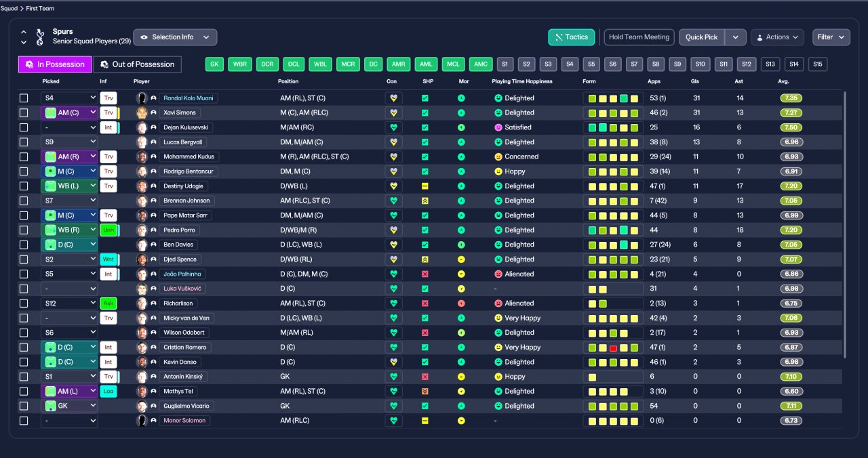Tick the checkbox for Kevin Danso
Viewport: 868px width, 458px height.
pyautogui.click(x=24, y=362)
